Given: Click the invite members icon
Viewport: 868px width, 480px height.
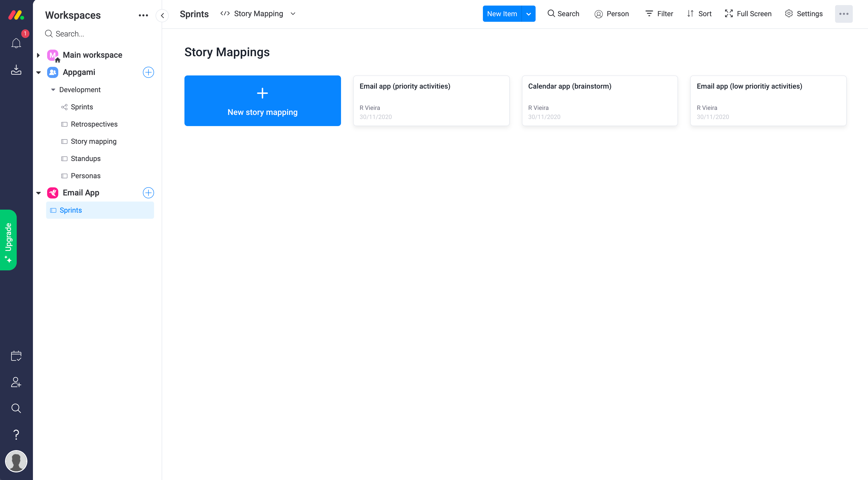Looking at the screenshot, I should coord(16,382).
